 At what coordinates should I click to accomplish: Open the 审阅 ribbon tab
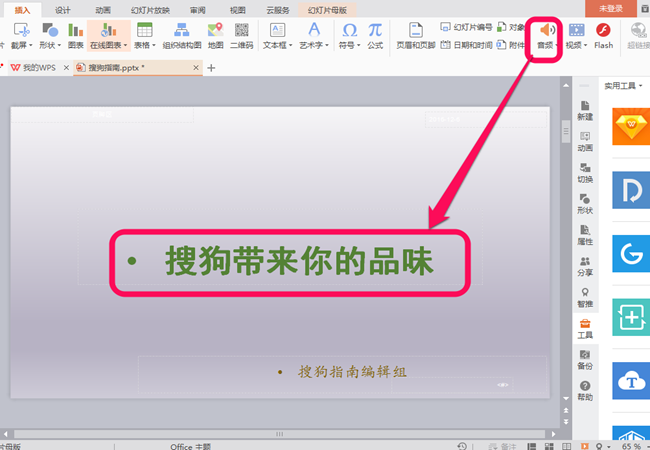click(198, 10)
